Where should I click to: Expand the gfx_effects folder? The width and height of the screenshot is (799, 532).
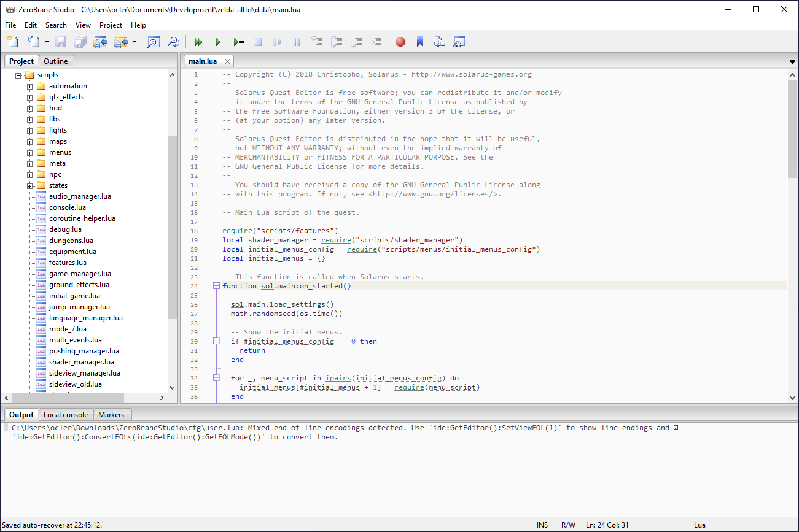tap(30, 97)
